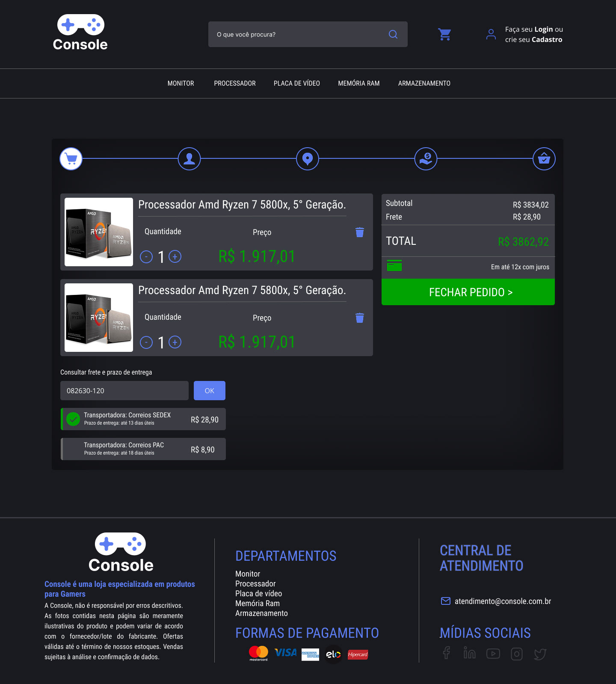Go to the order confirmation basket step icon
Screen dimensions: 616x684
click(544, 159)
